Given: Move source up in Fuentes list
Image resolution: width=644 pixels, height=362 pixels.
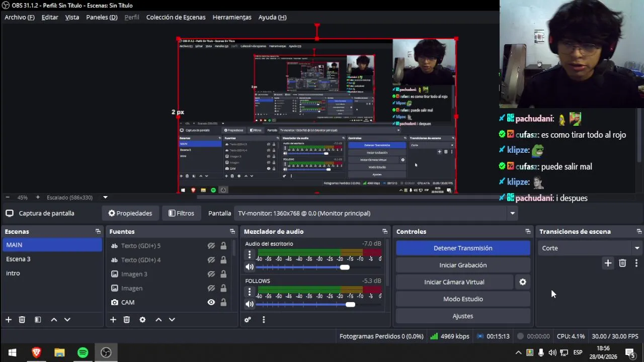Looking at the screenshot, I should 158,320.
